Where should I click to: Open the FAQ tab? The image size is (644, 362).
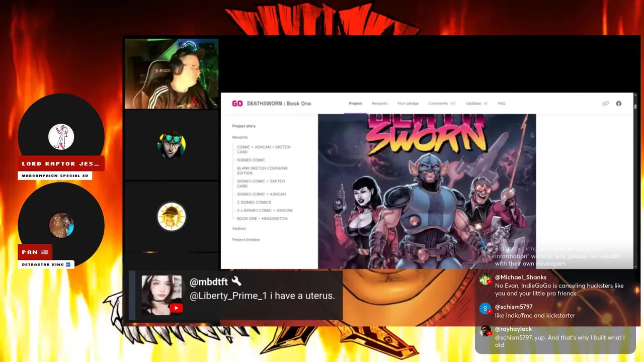click(x=502, y=104)
